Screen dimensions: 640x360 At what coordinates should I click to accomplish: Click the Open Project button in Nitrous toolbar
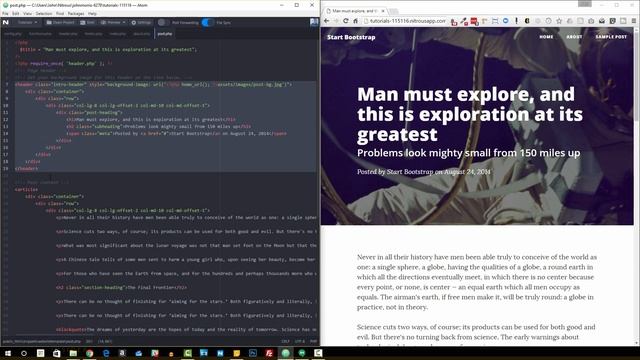(x=60, y=22)
